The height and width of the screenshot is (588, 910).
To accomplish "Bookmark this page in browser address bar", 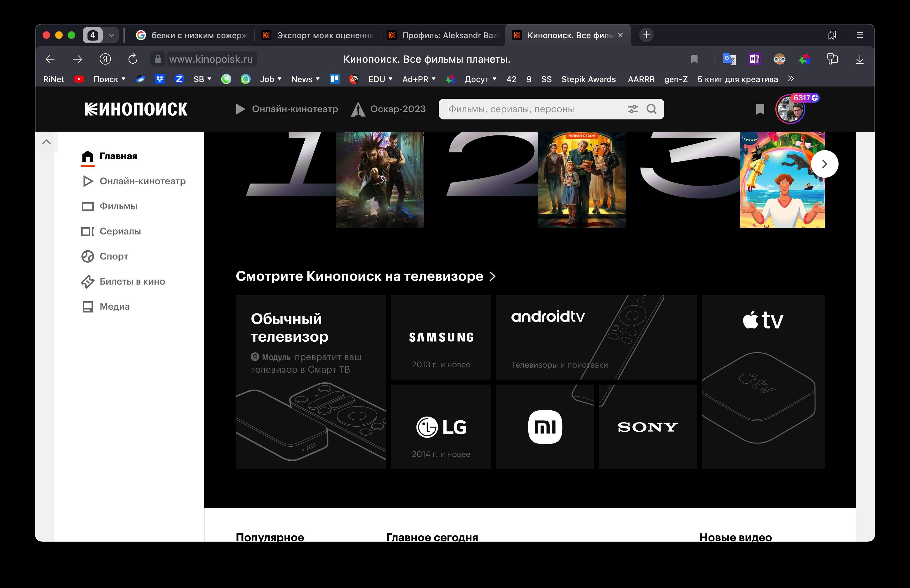I will point(694,59).
